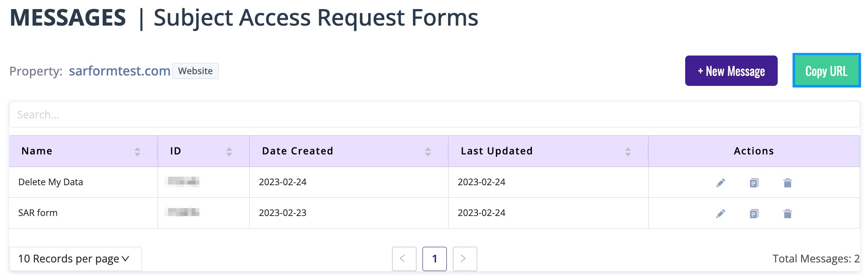Go to the next page
The height and width of the screenshot is (275, 868).
click(465, 259)
